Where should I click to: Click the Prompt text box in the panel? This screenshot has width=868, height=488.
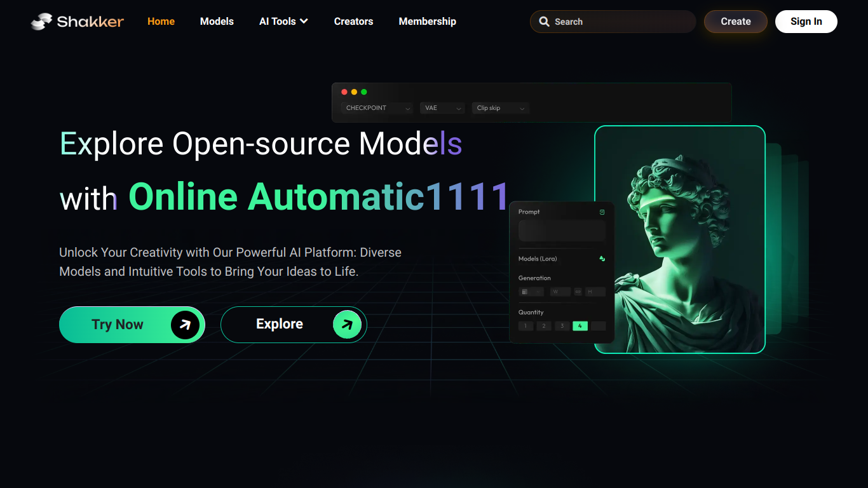[562, 231]
